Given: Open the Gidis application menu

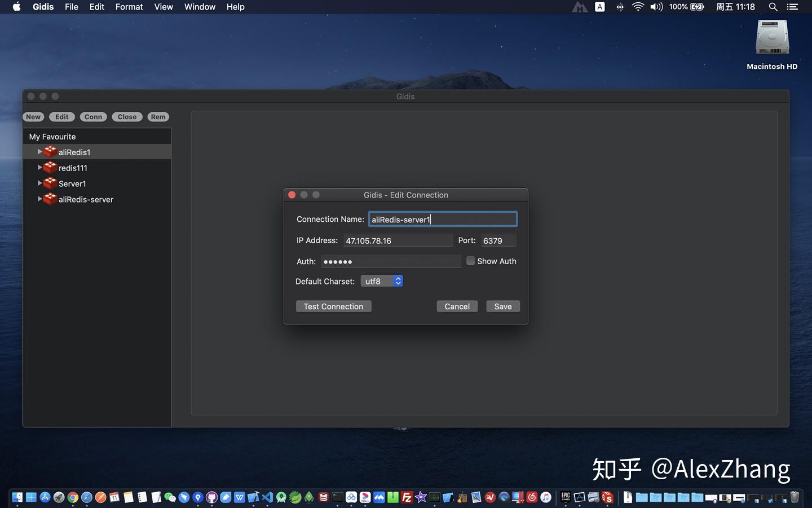Looking at the screenshot, I should pyautogui.click(x=43, y=7).
